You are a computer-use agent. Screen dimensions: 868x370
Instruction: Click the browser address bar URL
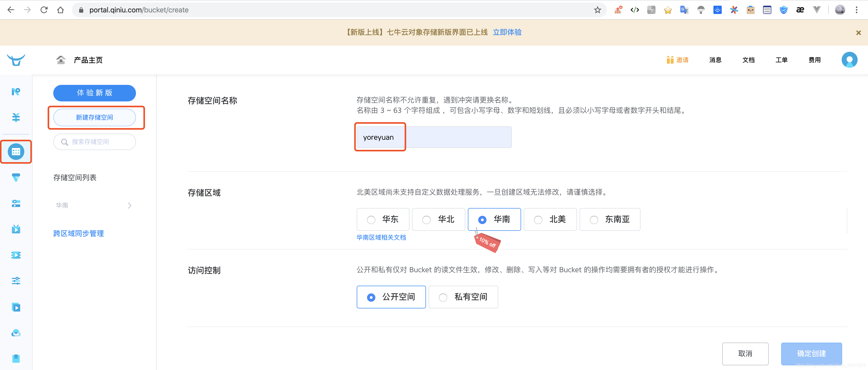click(x=139, y=10)
